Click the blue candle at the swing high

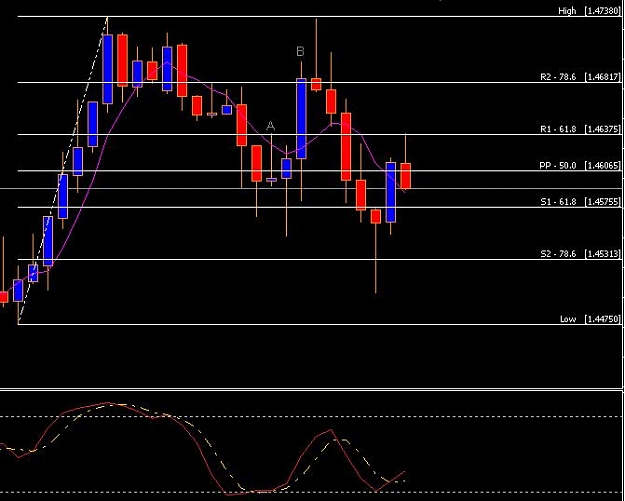click(107, 69)
